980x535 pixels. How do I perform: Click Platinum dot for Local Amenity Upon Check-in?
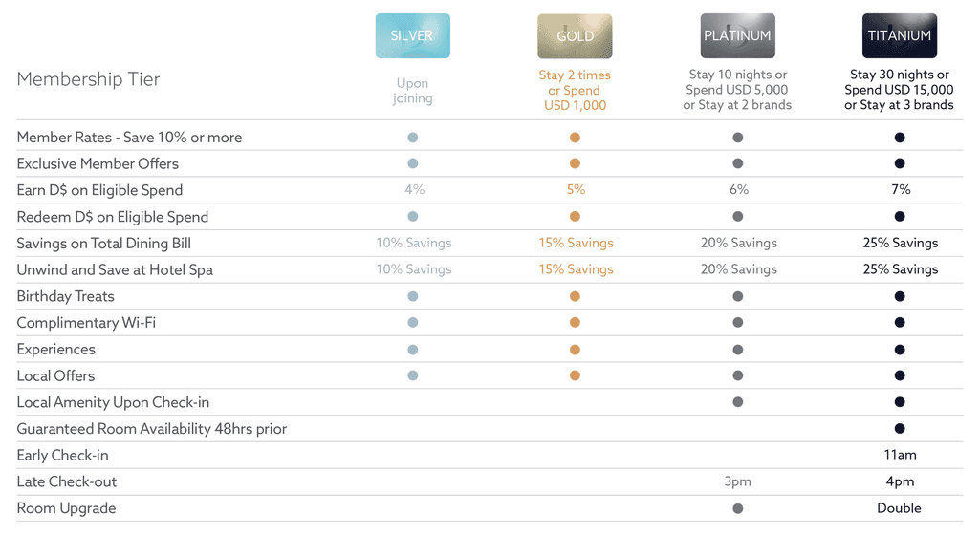pyautogui.click(x=738, y=402)
